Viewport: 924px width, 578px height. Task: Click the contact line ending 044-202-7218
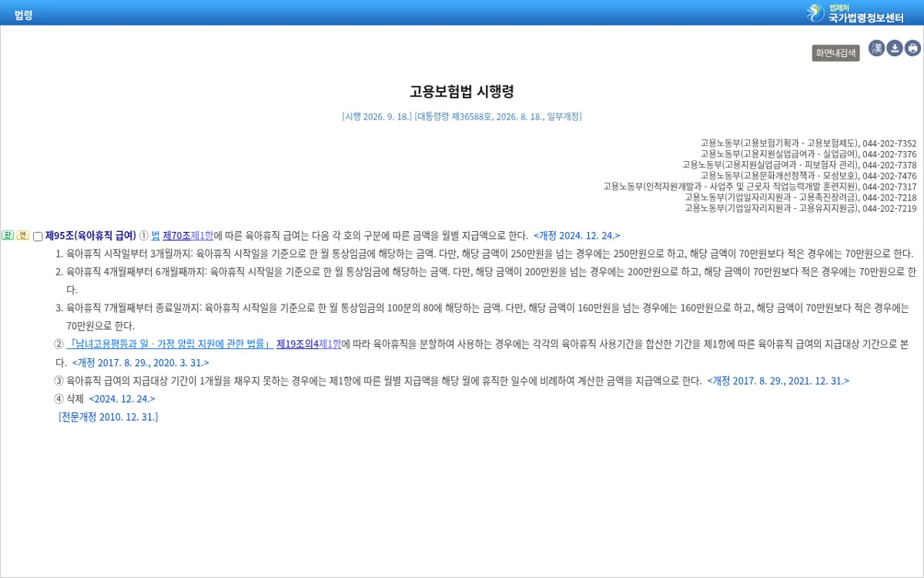click(x=801, y=197)
